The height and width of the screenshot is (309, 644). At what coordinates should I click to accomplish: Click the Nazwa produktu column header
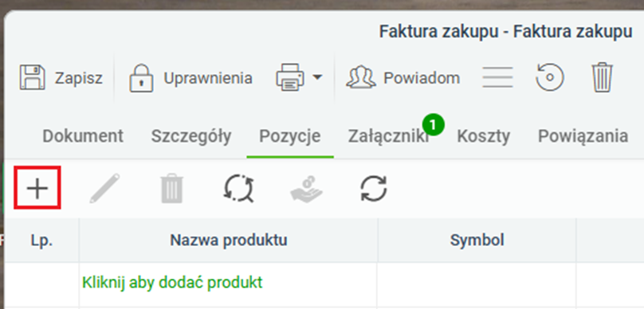tap(229, 240)
